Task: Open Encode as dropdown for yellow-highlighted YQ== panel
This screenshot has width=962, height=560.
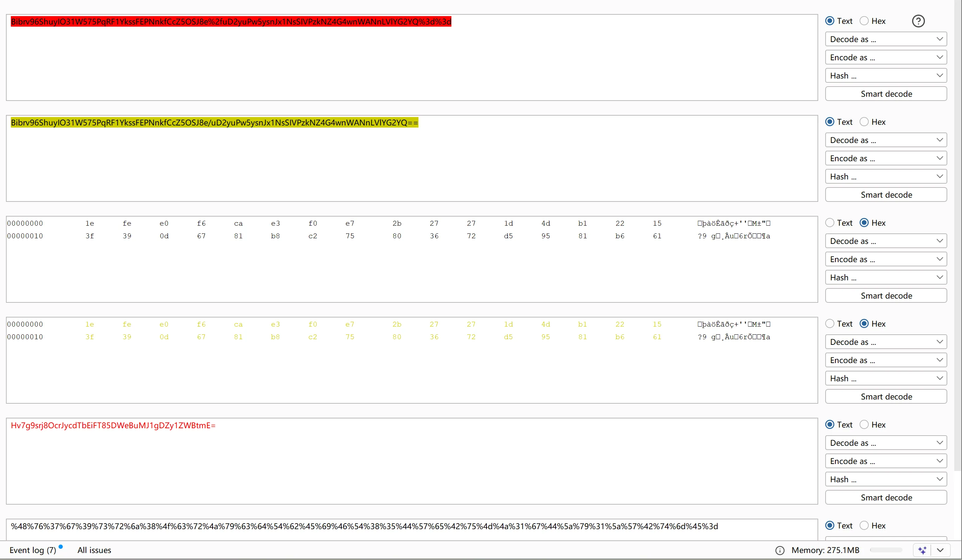Action: [886, 158]
